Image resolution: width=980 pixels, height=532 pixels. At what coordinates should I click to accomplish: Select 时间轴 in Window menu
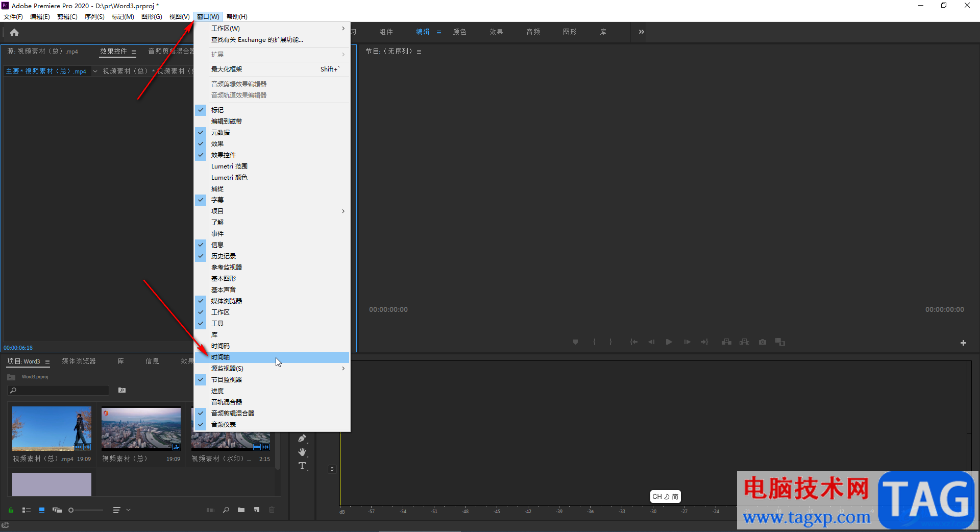pyautogui.click(x=272, y=357)
